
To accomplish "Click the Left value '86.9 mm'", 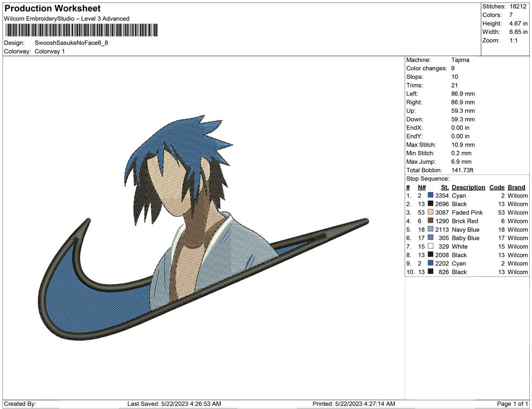I will click(463, 94).
